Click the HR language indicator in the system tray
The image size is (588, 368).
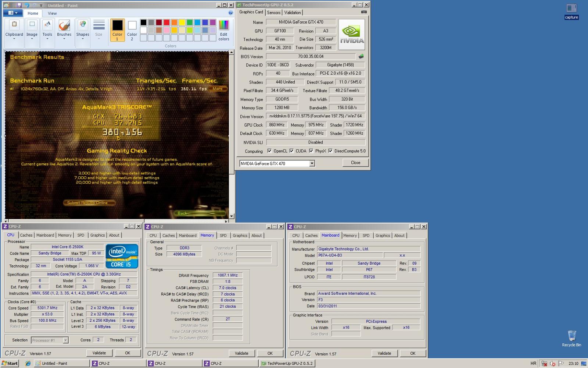pyautogui.click(x=533, y=363)
